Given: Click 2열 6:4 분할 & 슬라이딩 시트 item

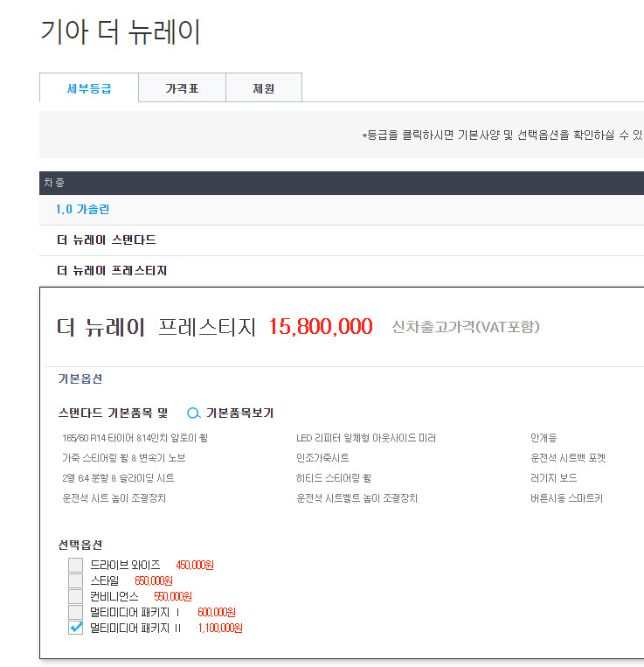Looking at the screenshot, I should 118,477.
